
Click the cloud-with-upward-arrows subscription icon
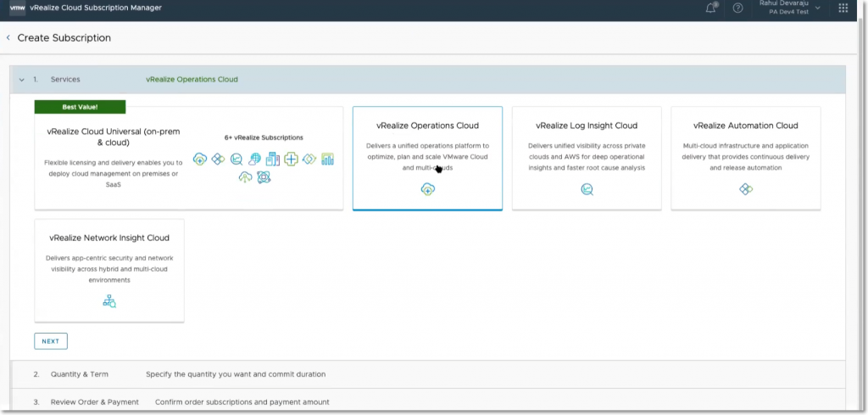pos(245,177)
